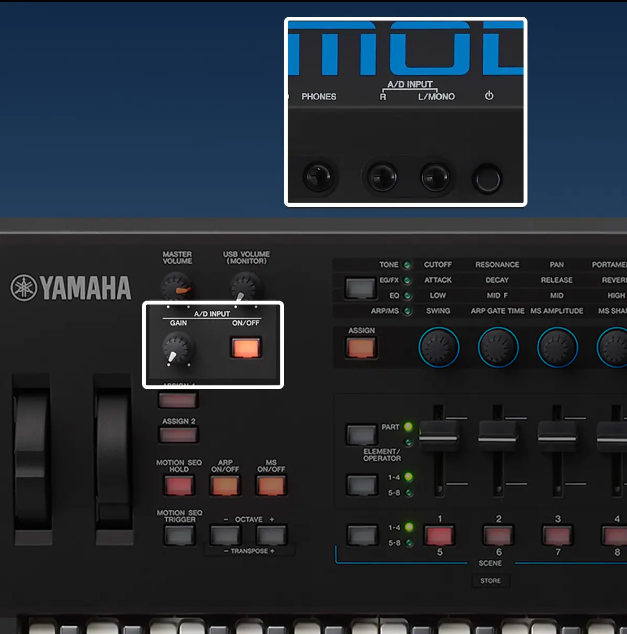Click the knob under the RESONANCE label
Image resolution: width=627 pixels, height=634 pixels.
pyautogui.click(x=498, y=347)
